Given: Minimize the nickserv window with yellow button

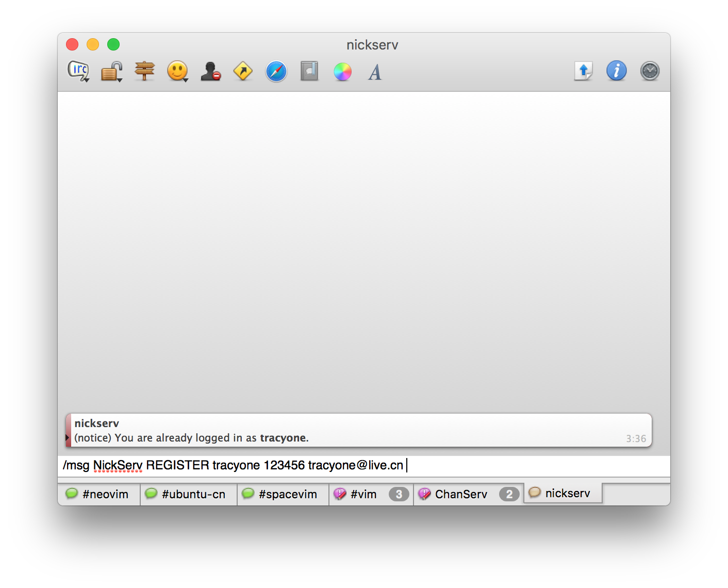Looking at the screenshot, I should pos(93,44).
